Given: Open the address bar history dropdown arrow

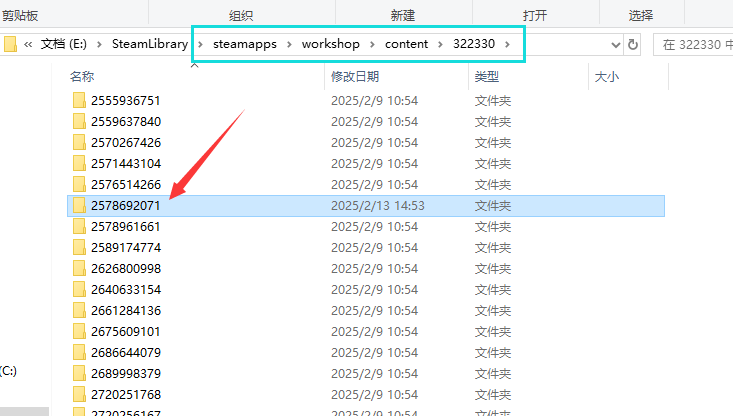Looking at the screenshot, I should tap(613, 45).
